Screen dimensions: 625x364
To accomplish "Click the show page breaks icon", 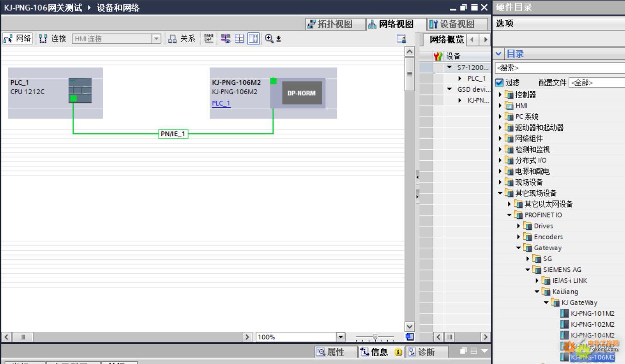I will (x=240, y=39).
